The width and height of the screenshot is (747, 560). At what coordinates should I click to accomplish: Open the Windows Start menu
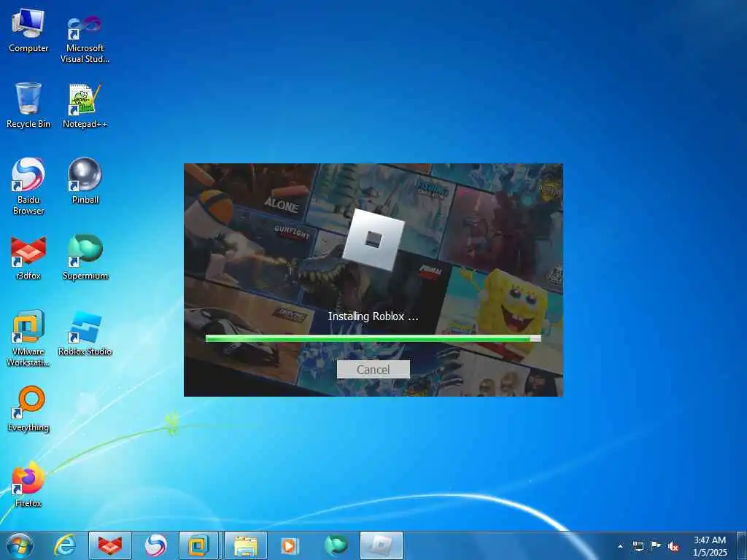click(20, 545)
